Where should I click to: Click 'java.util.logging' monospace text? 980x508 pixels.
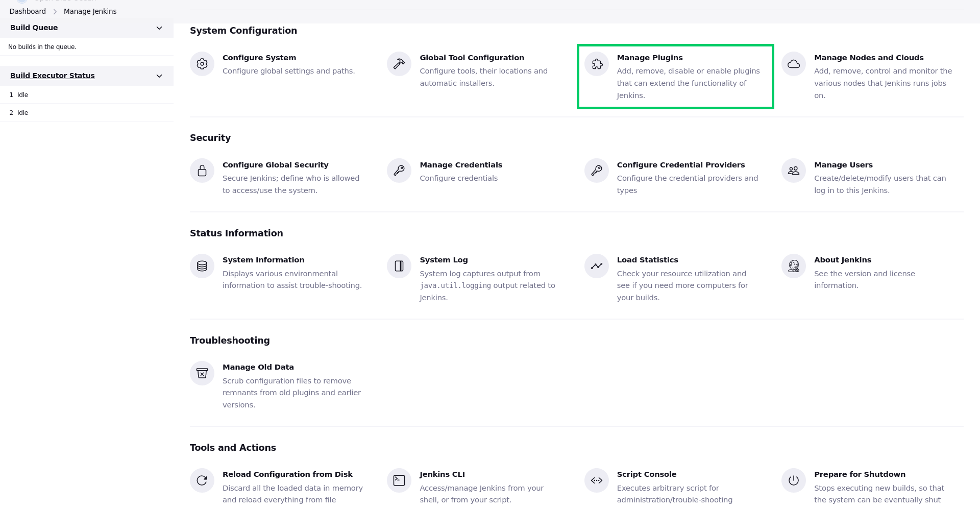click(455, 286)
